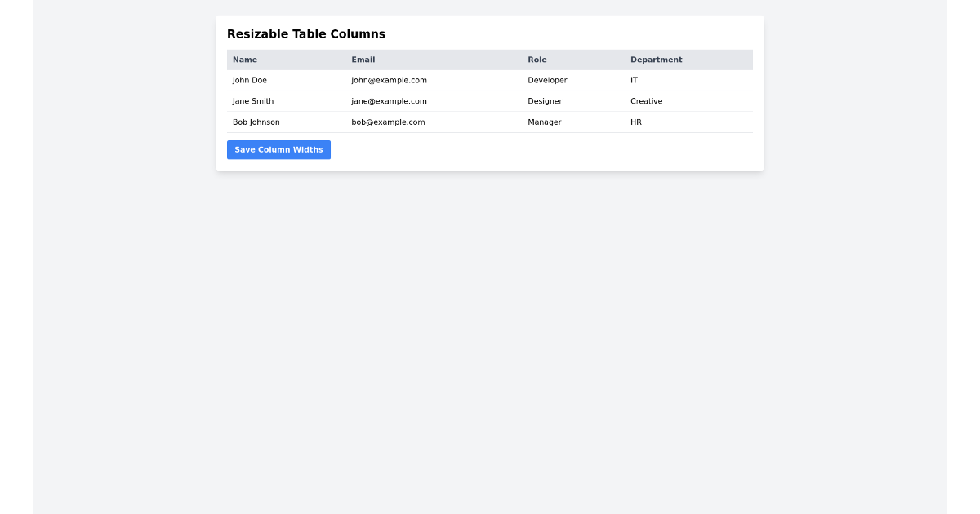
Task: Select the Designer role cell
Action: pos(545,100)
